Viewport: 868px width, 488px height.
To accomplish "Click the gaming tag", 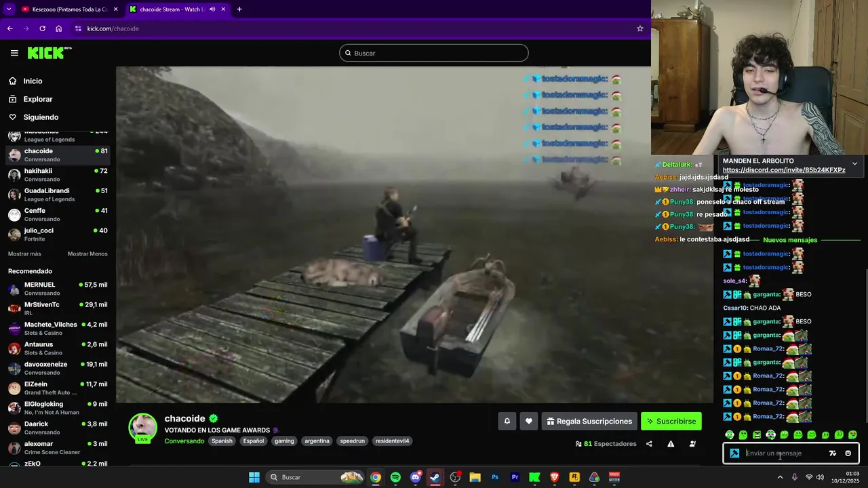I will click(284, 441).
